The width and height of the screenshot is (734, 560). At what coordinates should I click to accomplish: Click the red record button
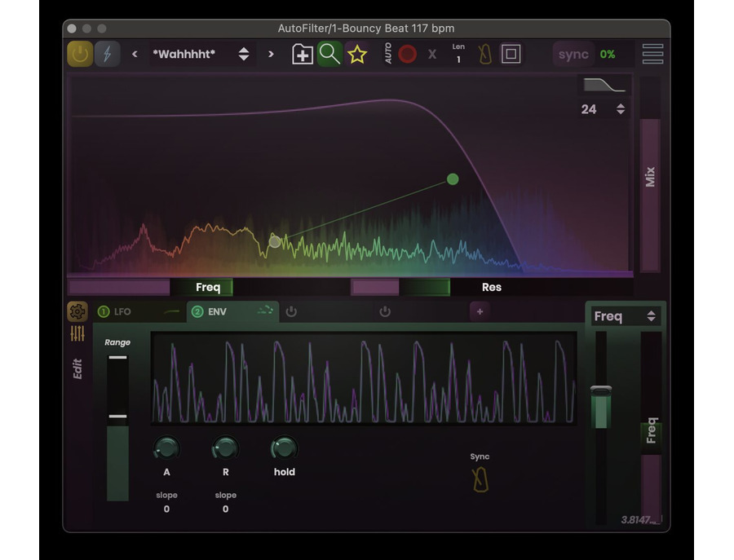[x=407, y=55]
